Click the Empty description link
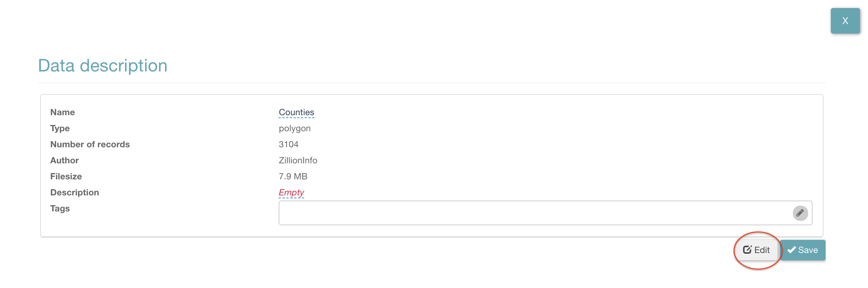868x288 pixels. click(x=291, y=192)
